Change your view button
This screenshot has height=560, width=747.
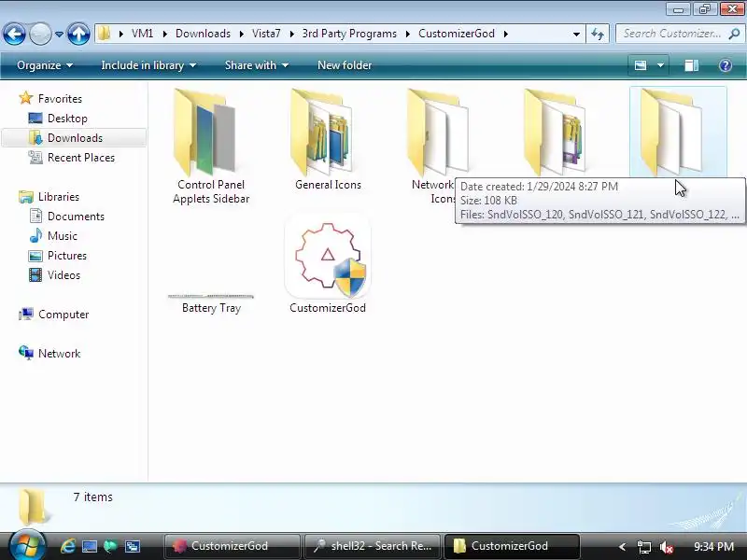click(x=641, y=65)
